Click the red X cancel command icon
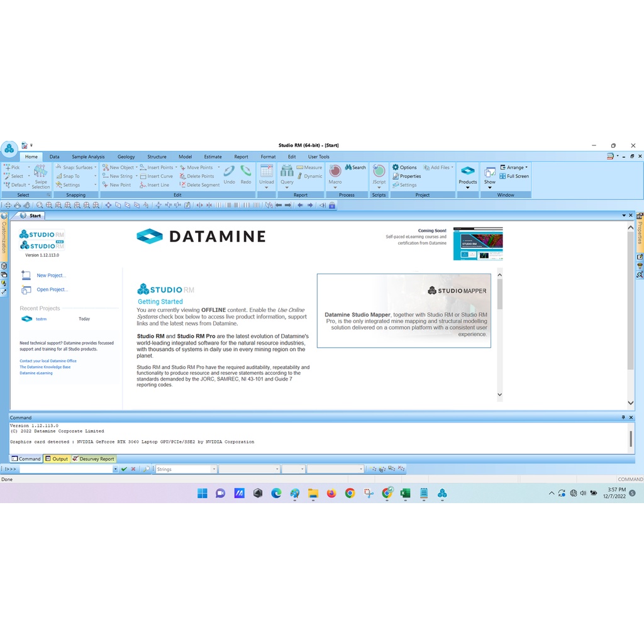Viewport: 644px width, 644px height. [133, 469]
